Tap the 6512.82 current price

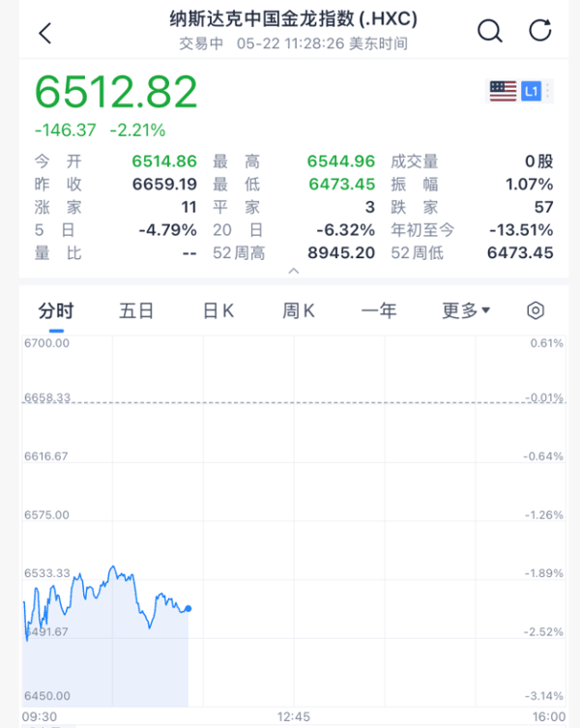116,92
